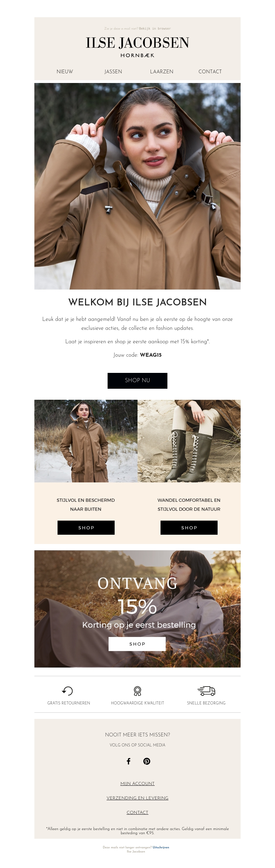This screenshot has width=275, height=868.
Task: Click the hoogwaardige kwaliteit ribbon icon
Action: point(137,691)
